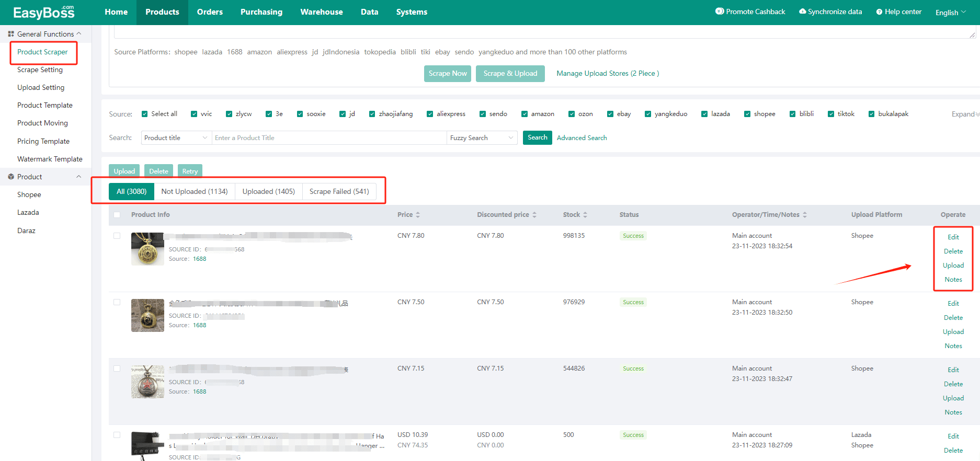Click the Promote Cashback coin icon

pyautogui.click(x=720, y=11)
